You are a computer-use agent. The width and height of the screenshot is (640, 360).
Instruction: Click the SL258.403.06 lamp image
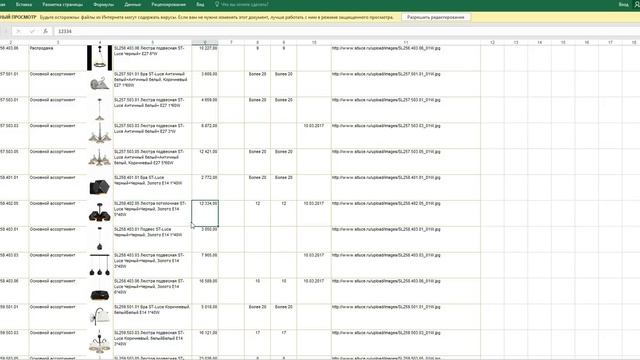[x=100, y=294]
